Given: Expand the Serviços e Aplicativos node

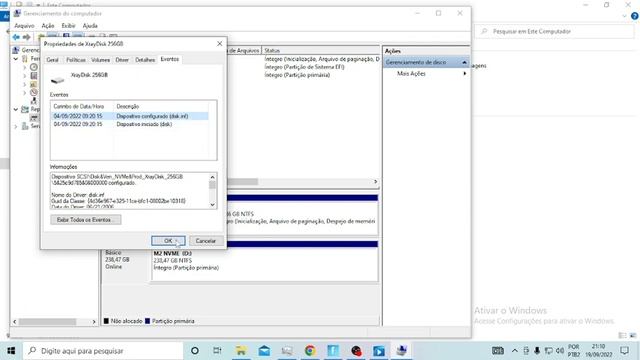Looking at the screenshot, I should click(16, 127).
